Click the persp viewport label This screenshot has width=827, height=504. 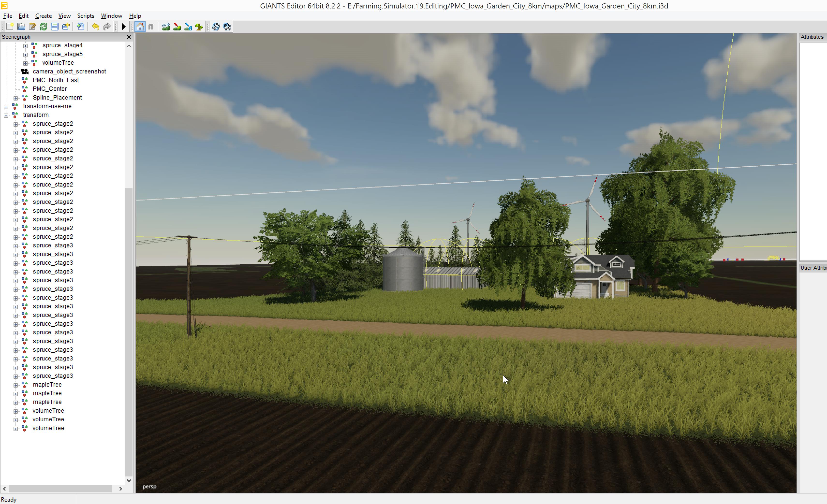149,487
